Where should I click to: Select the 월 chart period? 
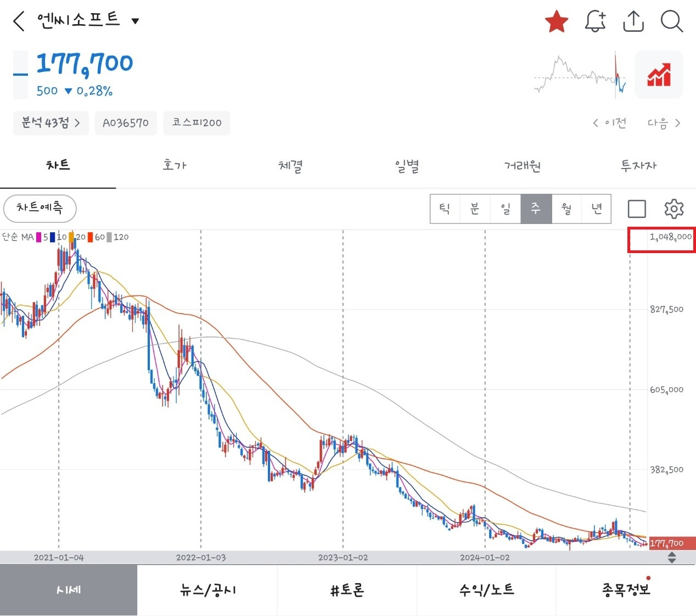(x=566, y=209)
